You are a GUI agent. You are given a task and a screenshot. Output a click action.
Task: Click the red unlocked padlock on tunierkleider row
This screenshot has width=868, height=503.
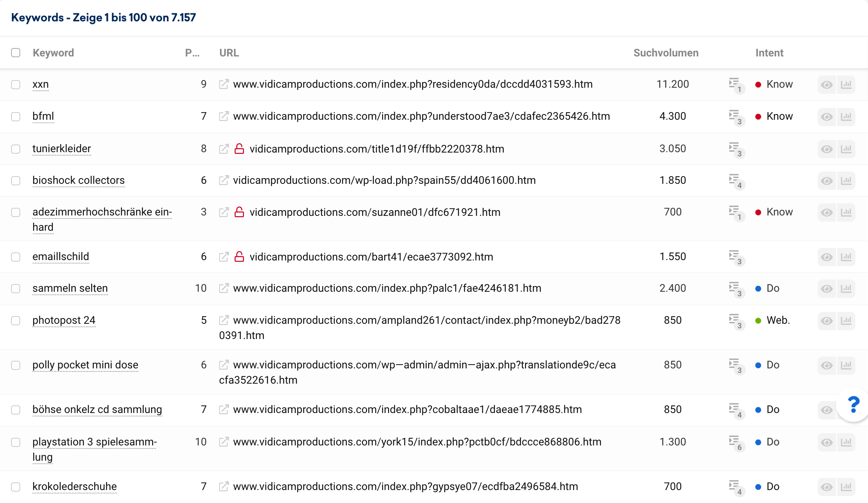click(239, 149)
